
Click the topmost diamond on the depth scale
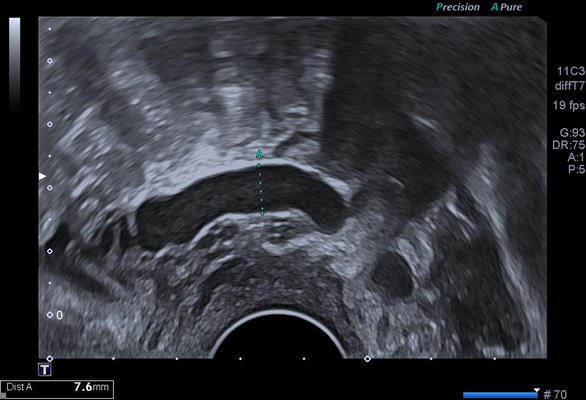pos(50,61)
